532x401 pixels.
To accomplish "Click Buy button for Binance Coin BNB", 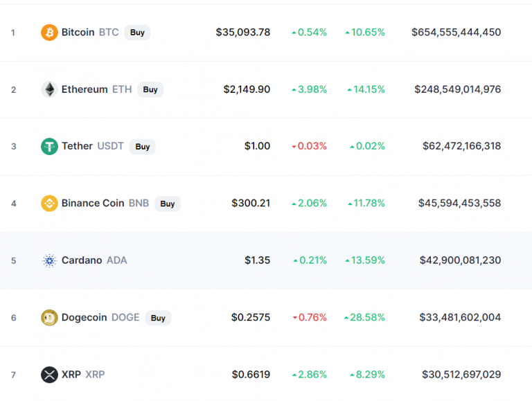I will (x=168, y=204).
